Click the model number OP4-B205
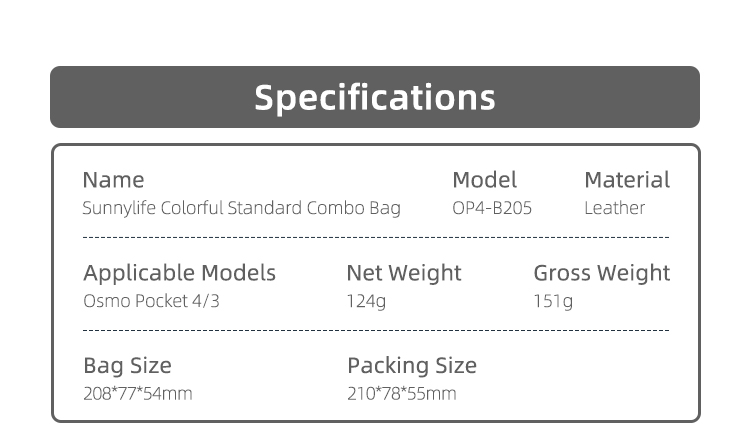 coord(492,209)
